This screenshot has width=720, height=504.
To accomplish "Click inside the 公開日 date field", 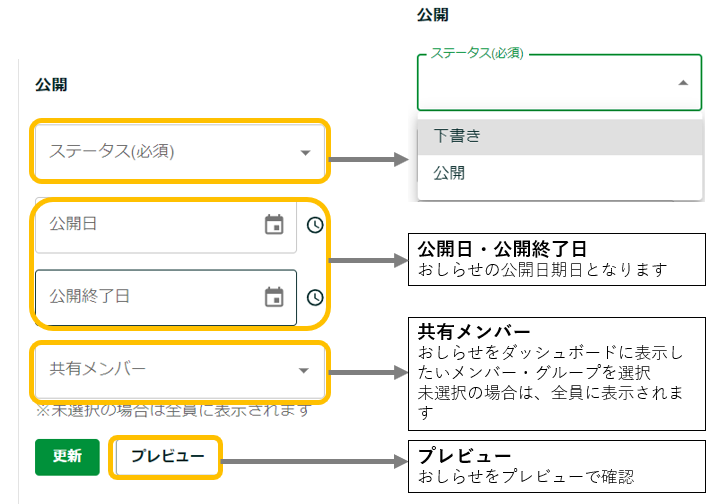I will click(140, 225).
